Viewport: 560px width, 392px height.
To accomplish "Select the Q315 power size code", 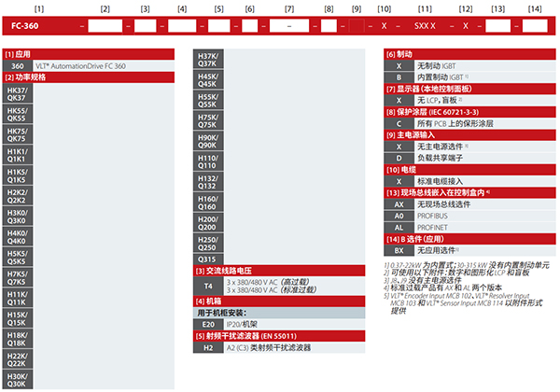I will point(207,259).
